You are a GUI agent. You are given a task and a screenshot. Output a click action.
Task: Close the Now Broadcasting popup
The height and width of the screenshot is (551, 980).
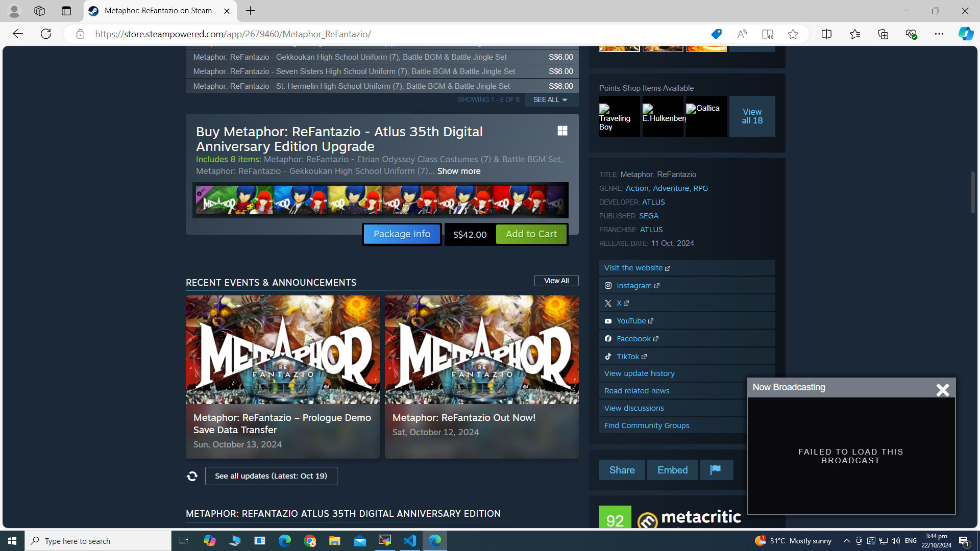(942, 390)
